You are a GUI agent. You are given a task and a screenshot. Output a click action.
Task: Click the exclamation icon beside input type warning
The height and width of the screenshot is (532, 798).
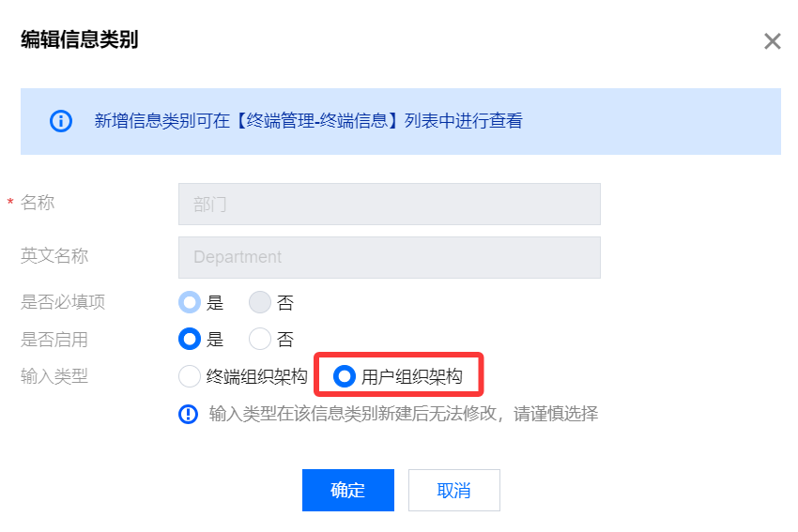pyautogui.click(x=189, y=414)
